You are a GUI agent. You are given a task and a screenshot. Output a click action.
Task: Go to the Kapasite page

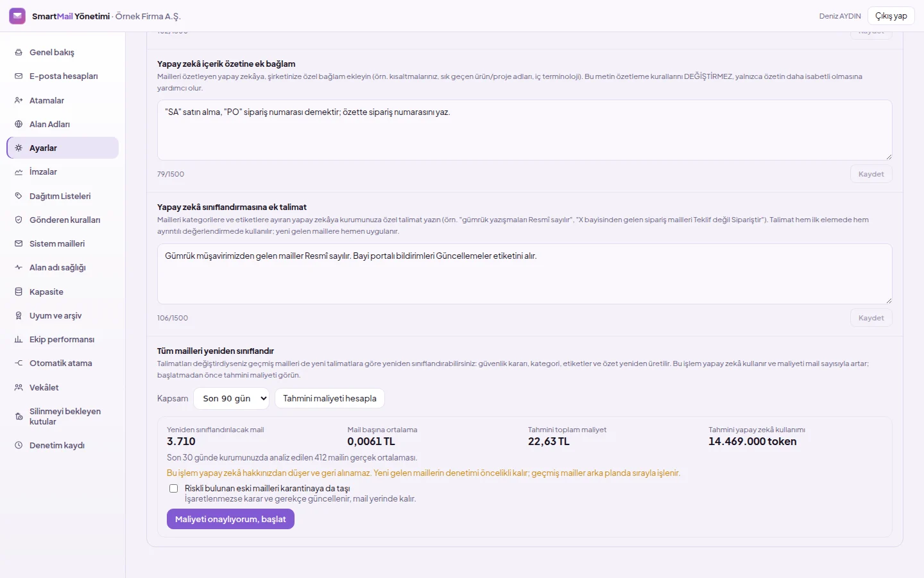62,292
